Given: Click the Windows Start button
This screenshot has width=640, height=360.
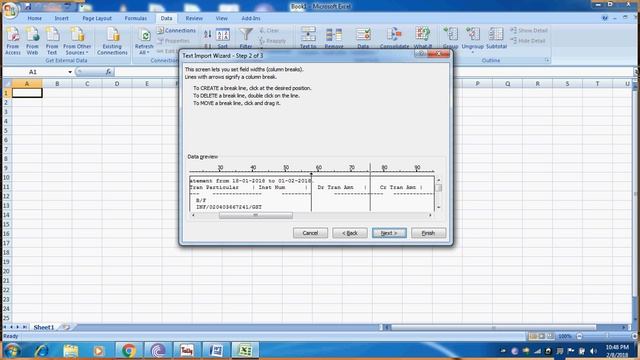Looking at the screenshot, I should [12, 351].
